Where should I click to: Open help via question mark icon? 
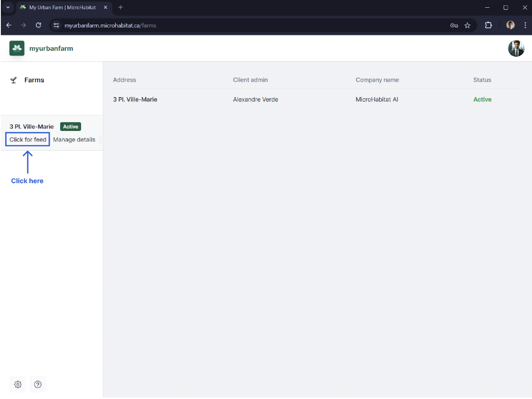point(38,385)
